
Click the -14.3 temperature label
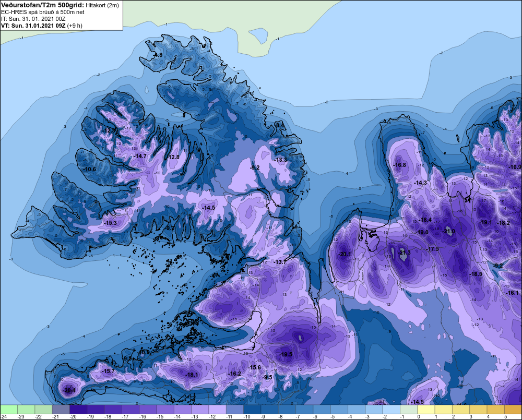point(420,183)
